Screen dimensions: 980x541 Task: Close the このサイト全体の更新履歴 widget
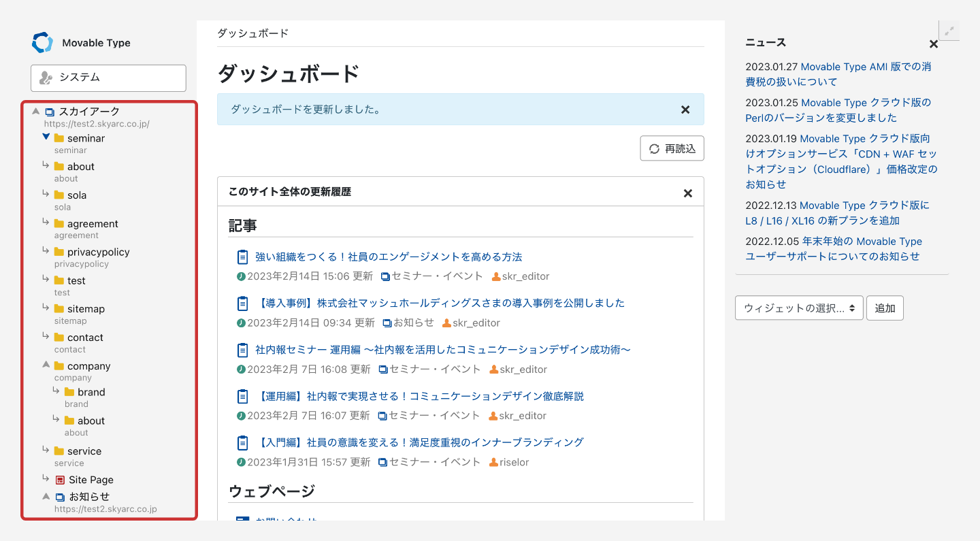point(687,193)
